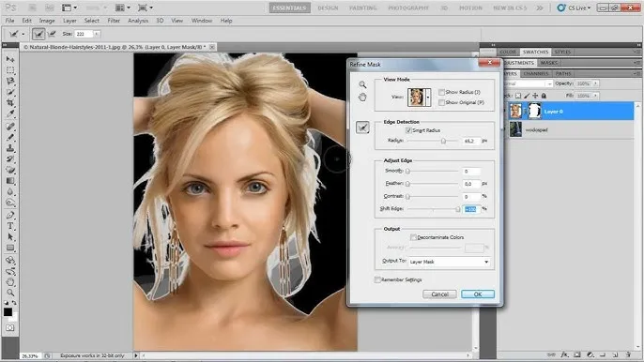Select the Move tool
The width and height of the screenshot is (644, 362).
tap(10, 59)
